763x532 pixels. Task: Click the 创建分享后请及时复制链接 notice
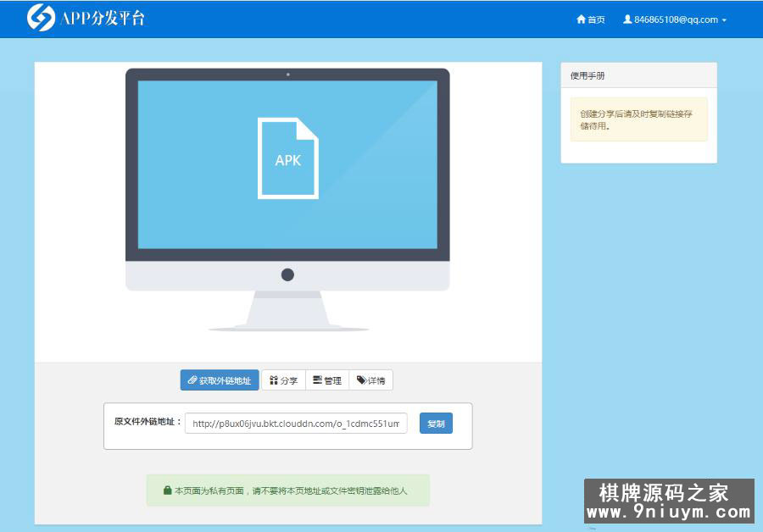(x=639, y=119)
